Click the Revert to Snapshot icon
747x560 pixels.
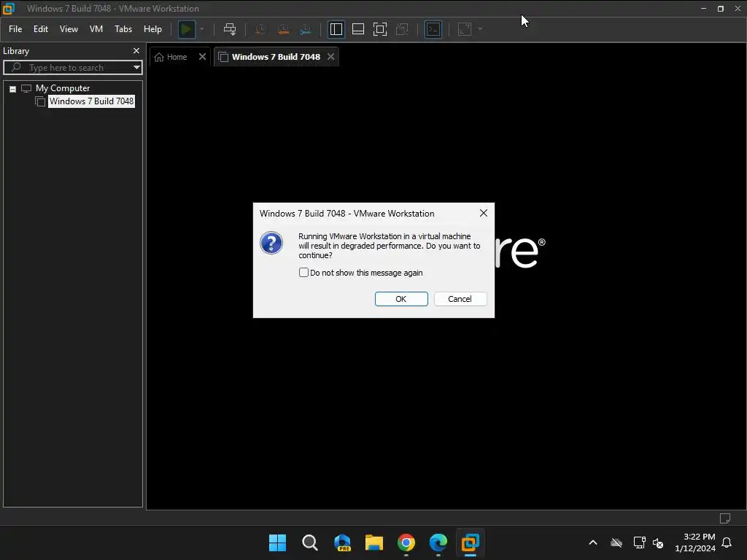coord(283,29)
